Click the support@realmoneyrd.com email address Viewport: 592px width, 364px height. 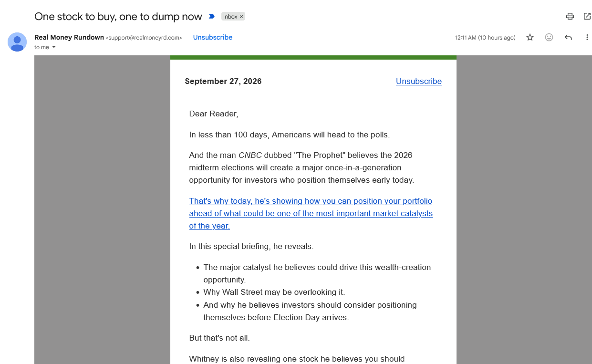pyautogui.click(x=144, y=38)
